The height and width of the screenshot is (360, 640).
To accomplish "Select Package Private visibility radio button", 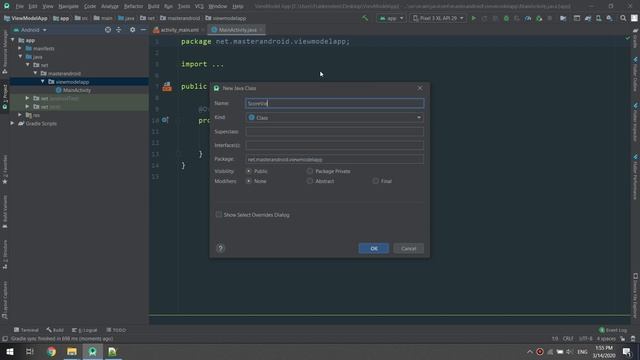I will pos(310,171).
